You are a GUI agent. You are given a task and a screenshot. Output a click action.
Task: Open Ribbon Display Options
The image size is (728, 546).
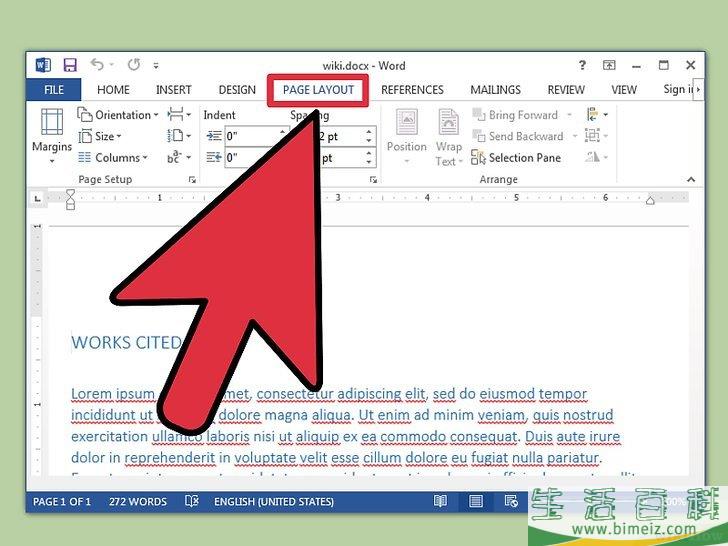point(609,65)
